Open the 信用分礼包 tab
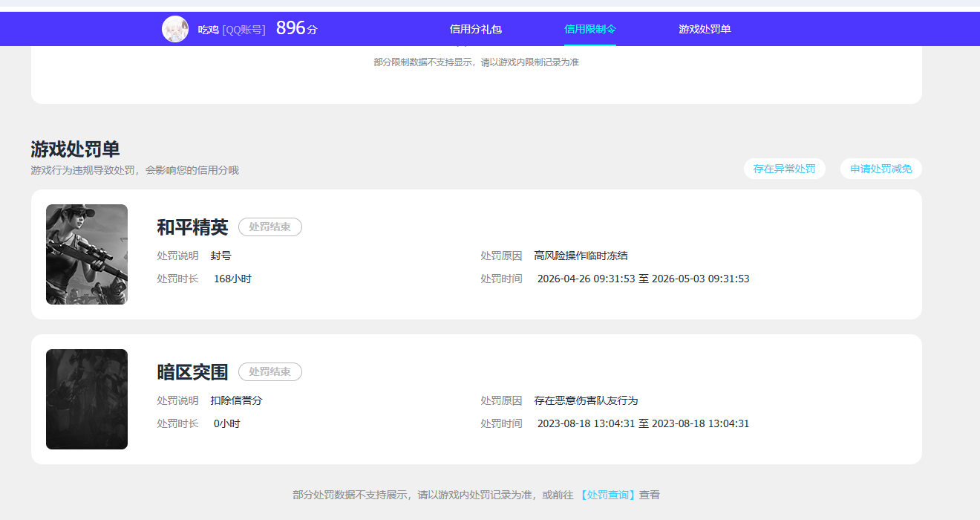The width and height of the screenshot is (980, 520). point(476,29)
